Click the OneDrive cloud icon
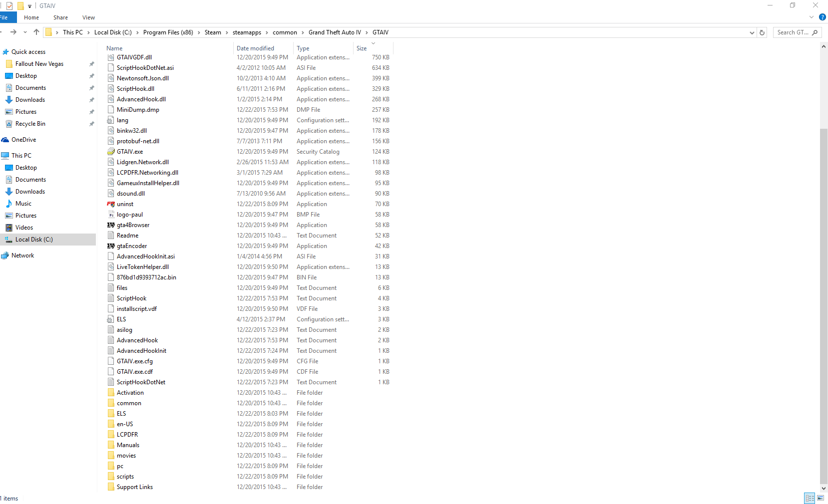This screenshot has height=504, width=828. click(x=5, y=140)
